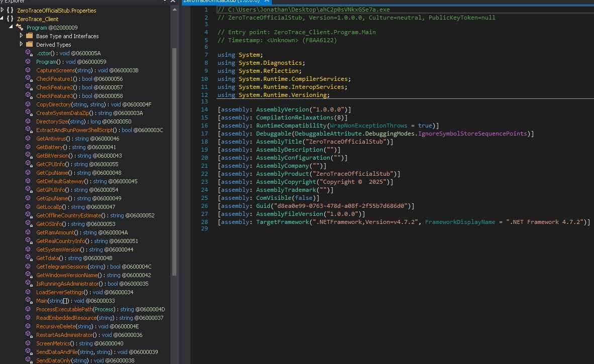This screenshot has width=594, height=364.
Task: Click the SendDataOnly method icon
Action: 29,360
